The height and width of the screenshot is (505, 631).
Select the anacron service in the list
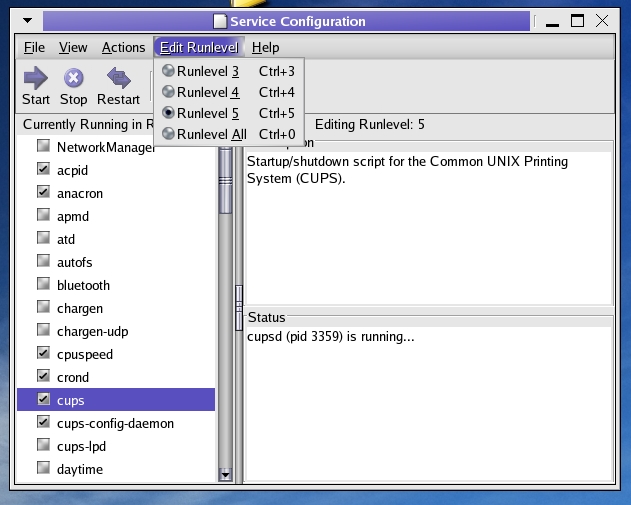80,193
